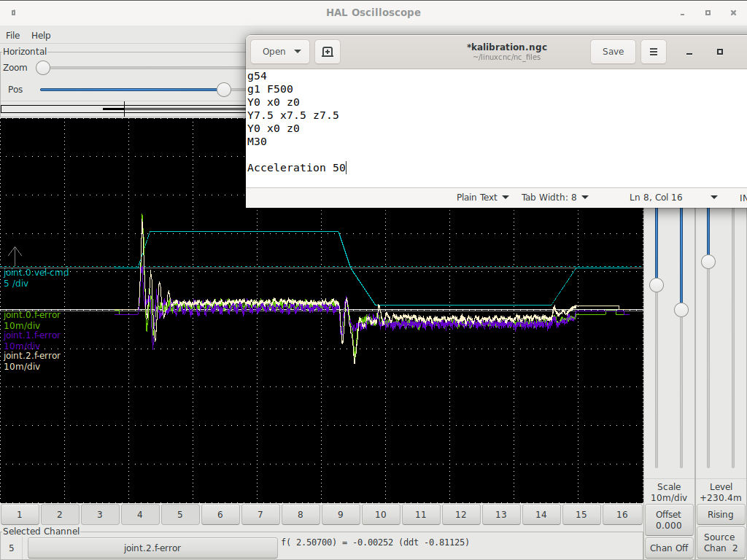Screen dimensions: 747x560
Task: Maximize the HAL Oscilloscope window
Action: 708,13
